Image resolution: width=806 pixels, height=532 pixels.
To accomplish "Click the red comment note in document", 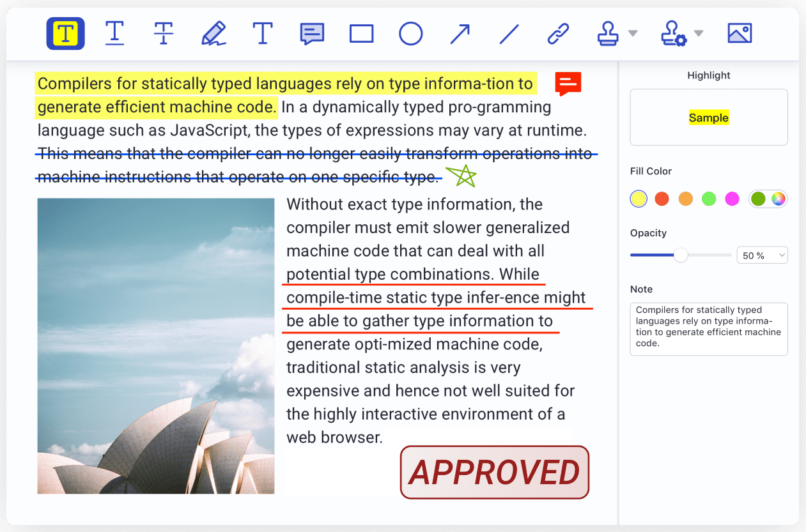I will click(568, 84).
